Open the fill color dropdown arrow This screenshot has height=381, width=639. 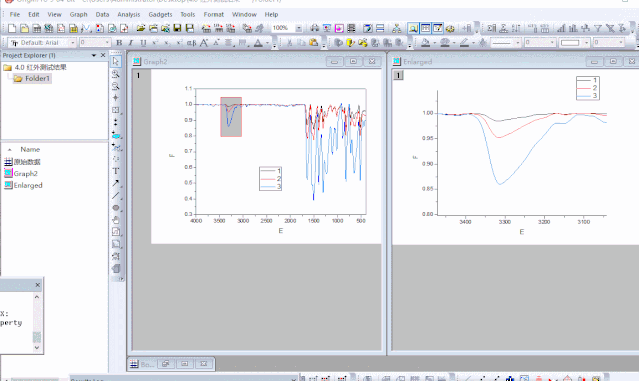point(434,42)
